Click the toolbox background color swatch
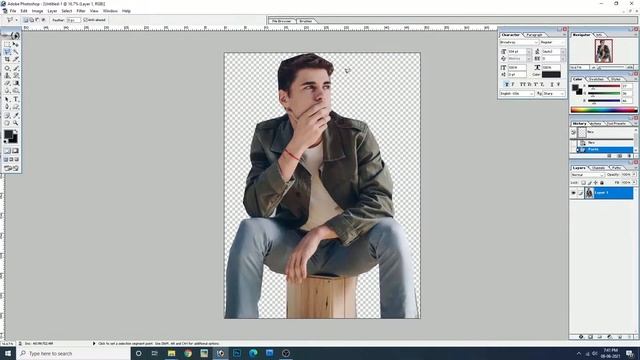The width and height of the screenshot is (640, 360). 14,139
